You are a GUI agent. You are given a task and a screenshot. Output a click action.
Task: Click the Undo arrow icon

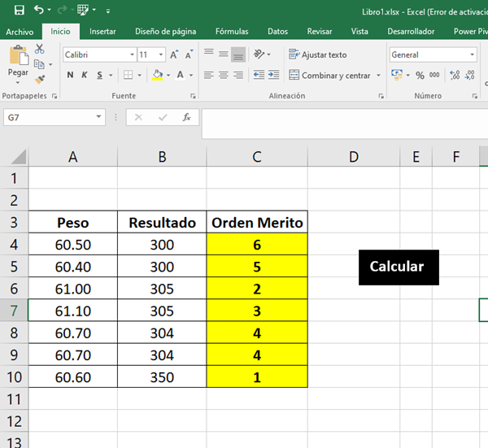tap(38, 11)
